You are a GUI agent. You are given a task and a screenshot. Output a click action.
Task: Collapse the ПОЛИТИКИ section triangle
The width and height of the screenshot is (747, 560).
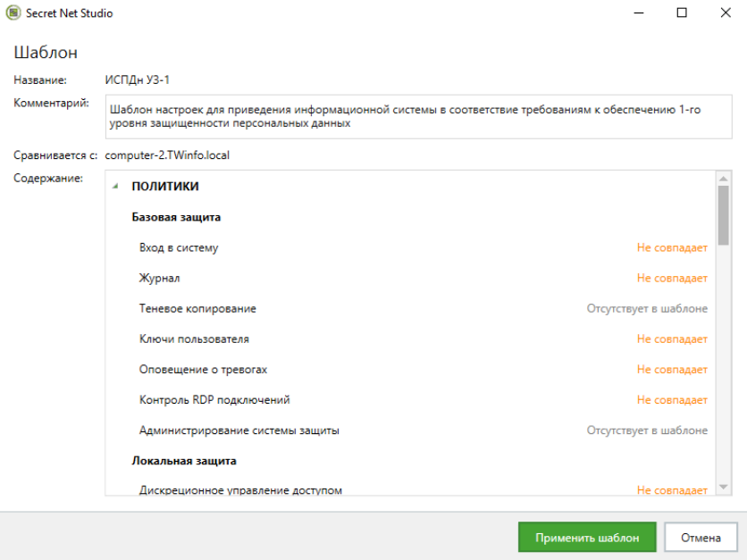(115, 186)
